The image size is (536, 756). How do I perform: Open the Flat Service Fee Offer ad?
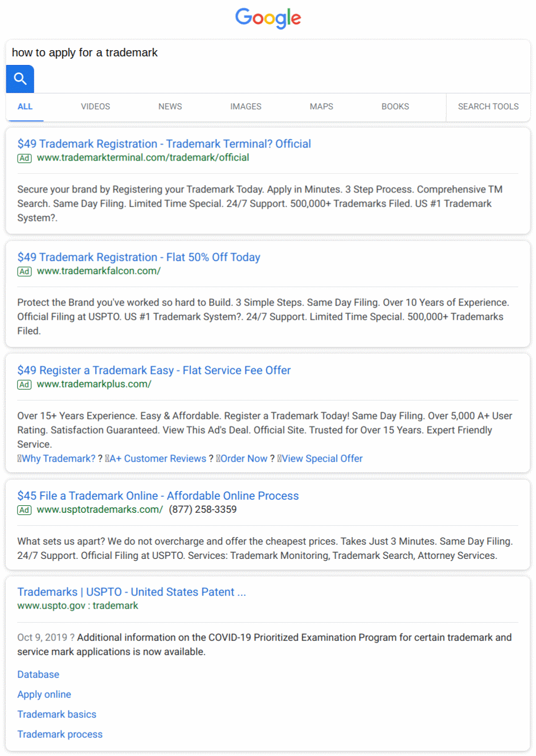click(x=154, y=370)
